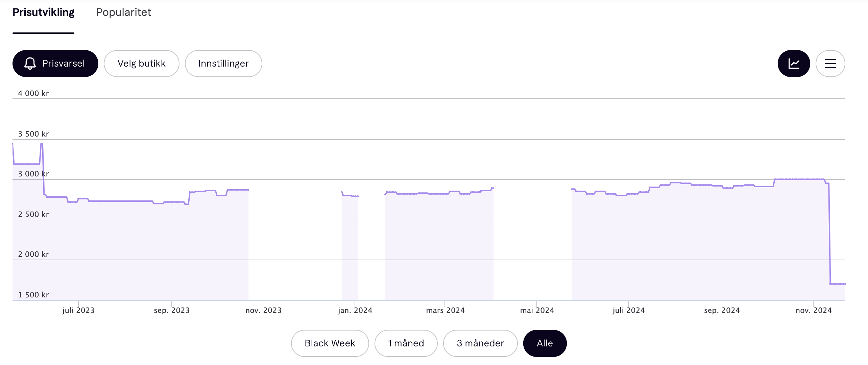
Task: Click the jan. 2024 axis label
Action: pos(355,310)
